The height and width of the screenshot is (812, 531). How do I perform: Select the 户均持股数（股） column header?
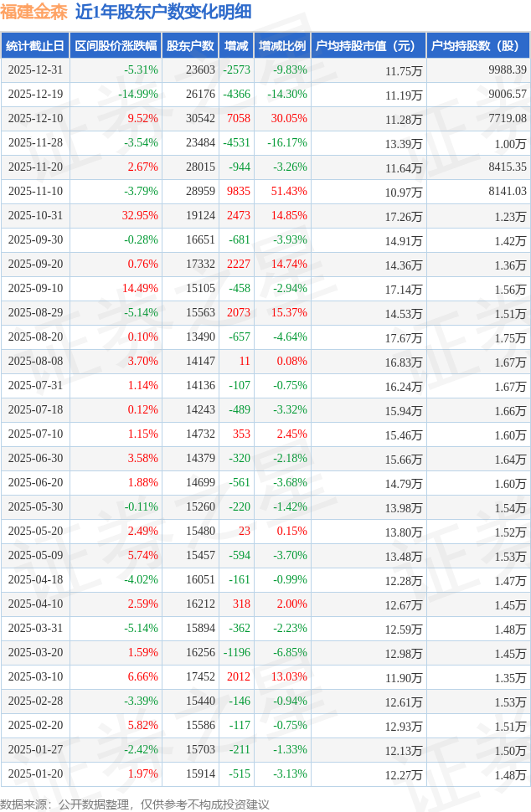click(477, 46)
